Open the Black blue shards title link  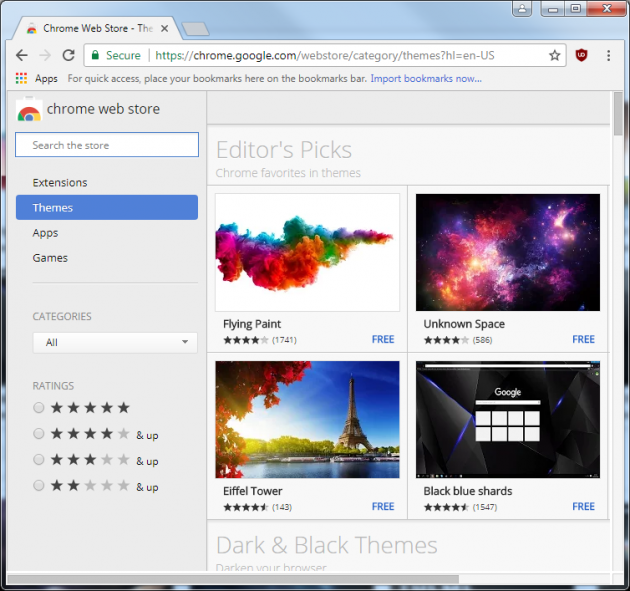click(x=468, y=491)
